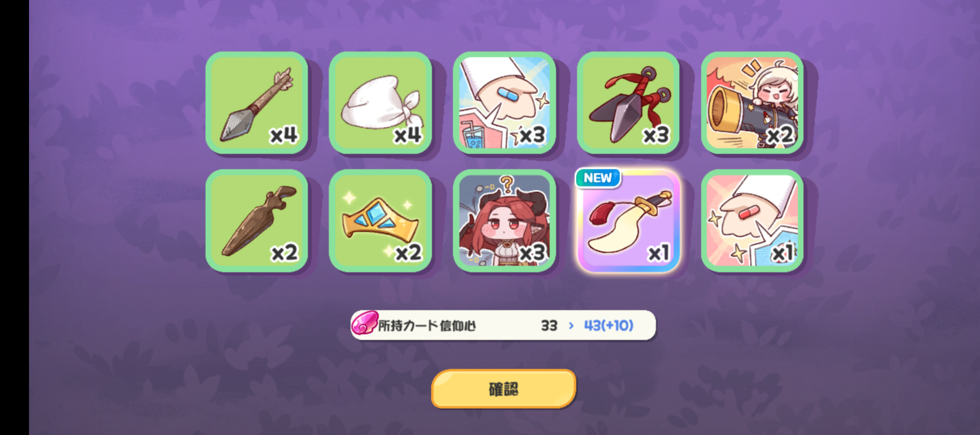
Task: Tap the 43(+10) faith value
Action: tap(608, 325)
